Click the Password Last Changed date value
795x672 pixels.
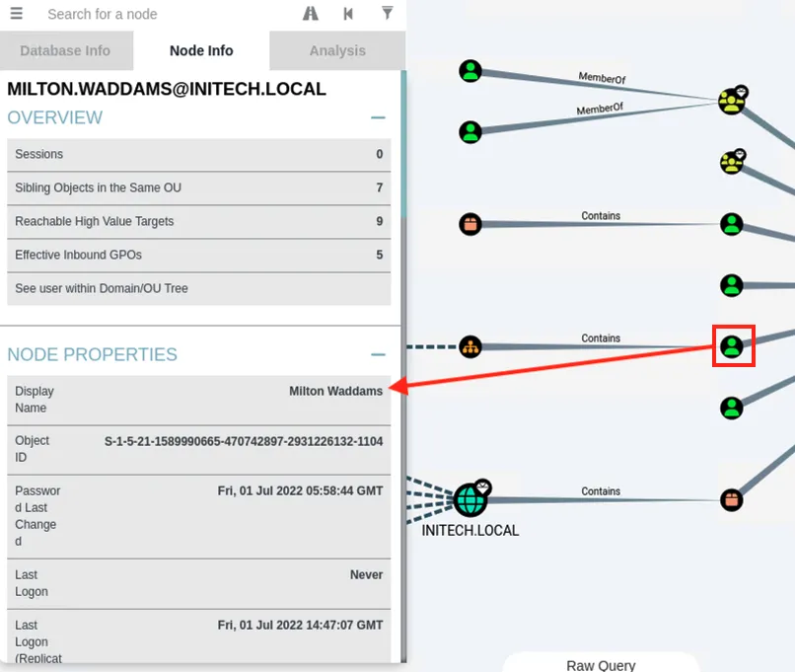tap(300, 491)
